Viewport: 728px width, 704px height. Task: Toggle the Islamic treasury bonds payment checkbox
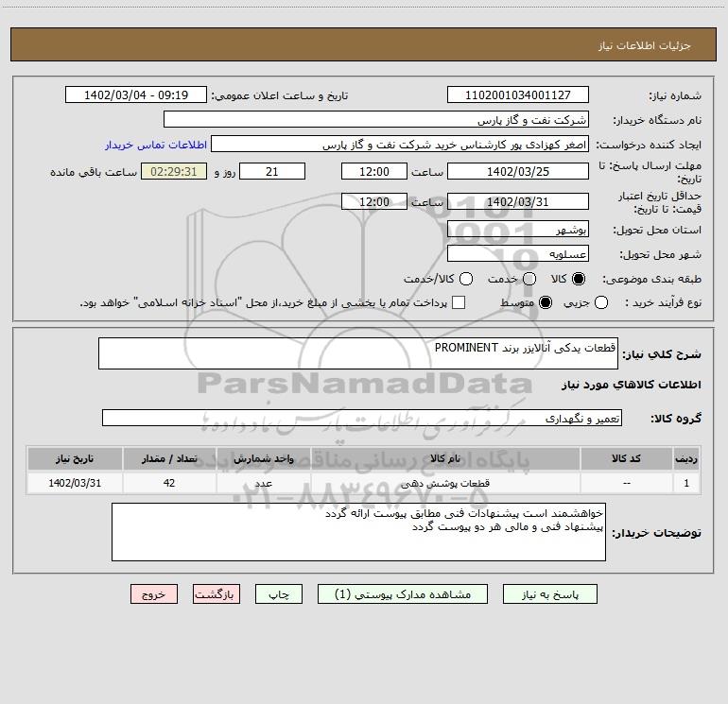click(x=459, y=302)
